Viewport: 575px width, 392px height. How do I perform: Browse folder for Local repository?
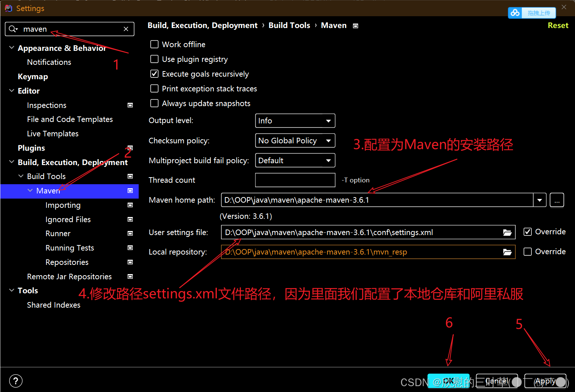pos(508,252)
